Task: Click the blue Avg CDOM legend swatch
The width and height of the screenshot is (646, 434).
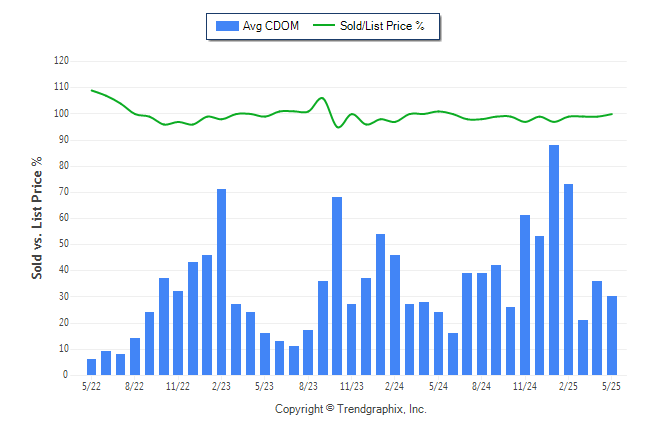Action: [227, 26]
